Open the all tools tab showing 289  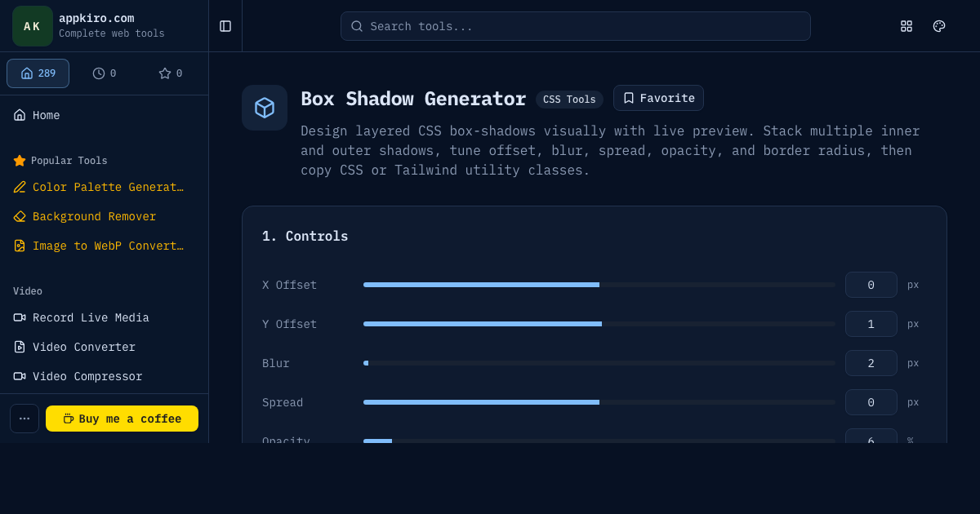coord(38,73)
